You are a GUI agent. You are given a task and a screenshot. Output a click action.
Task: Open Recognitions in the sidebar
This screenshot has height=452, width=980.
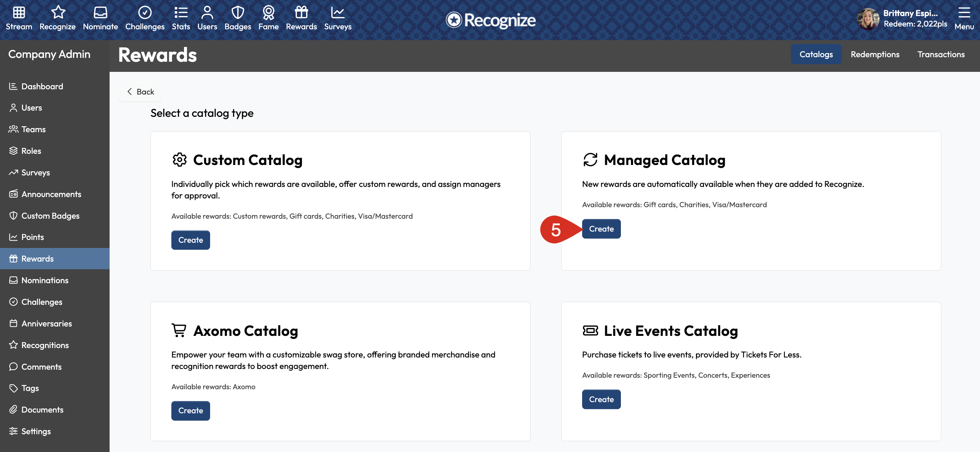55,345
